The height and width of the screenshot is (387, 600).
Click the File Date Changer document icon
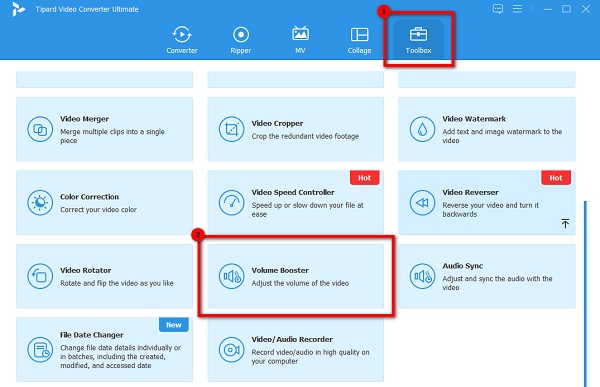pyautogui.click(x=40, y=349)
